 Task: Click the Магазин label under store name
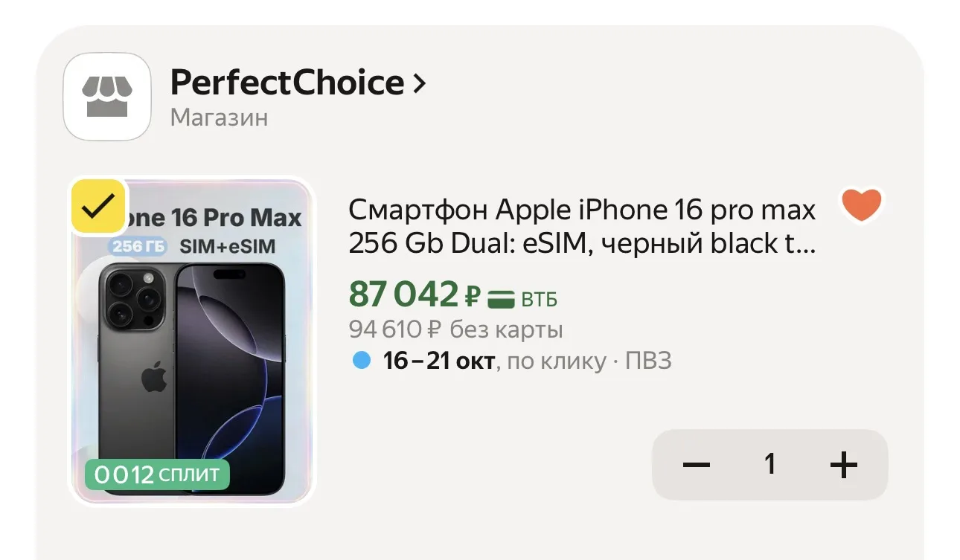tap(219, 118)
